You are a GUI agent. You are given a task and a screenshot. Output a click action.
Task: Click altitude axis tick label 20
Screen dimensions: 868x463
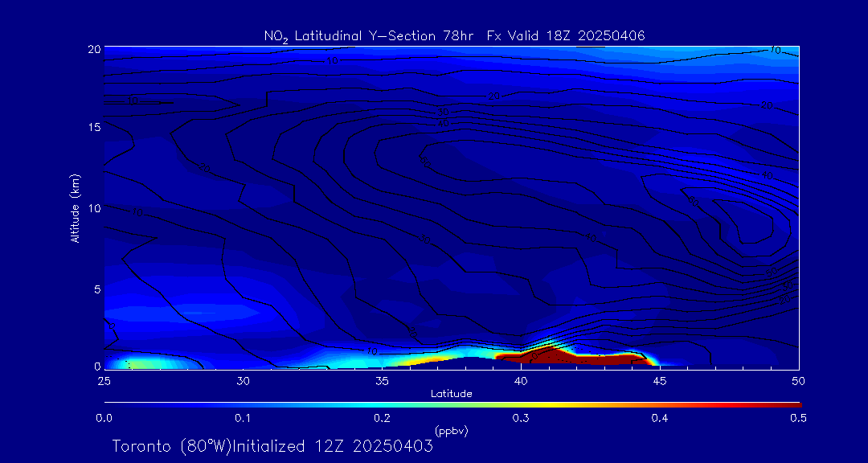tap(94, 49)
